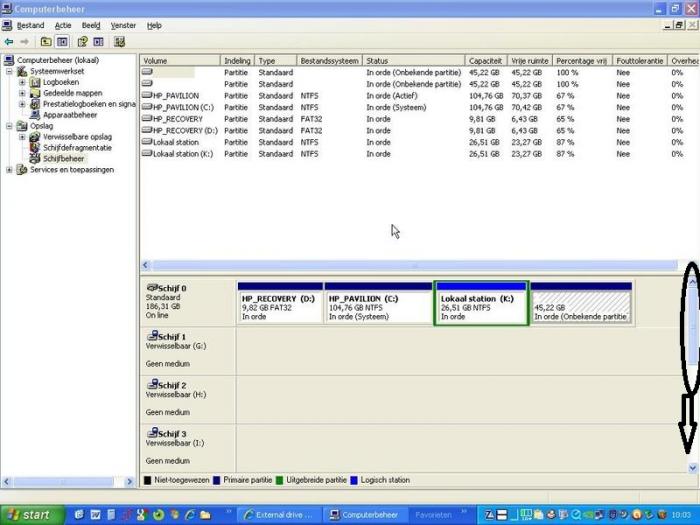The image size is (700, 525).
Task: Open the Actie menu
Action: point(63,25)
